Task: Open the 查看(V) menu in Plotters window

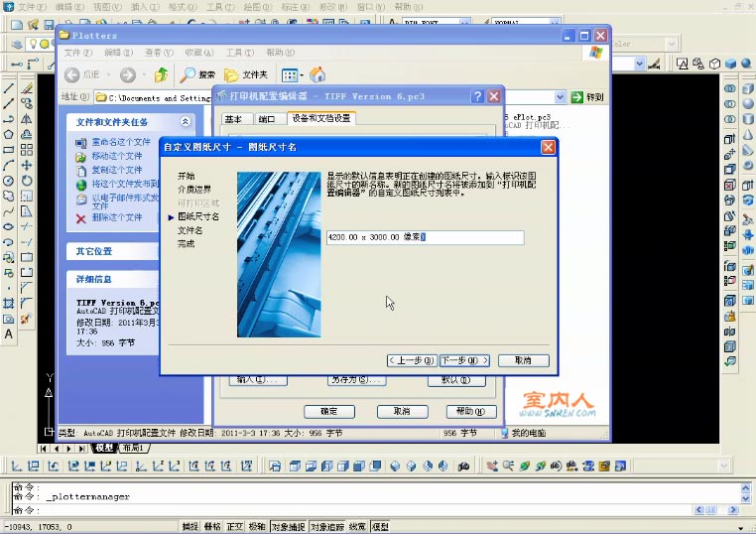Action: tap(159, 52)
